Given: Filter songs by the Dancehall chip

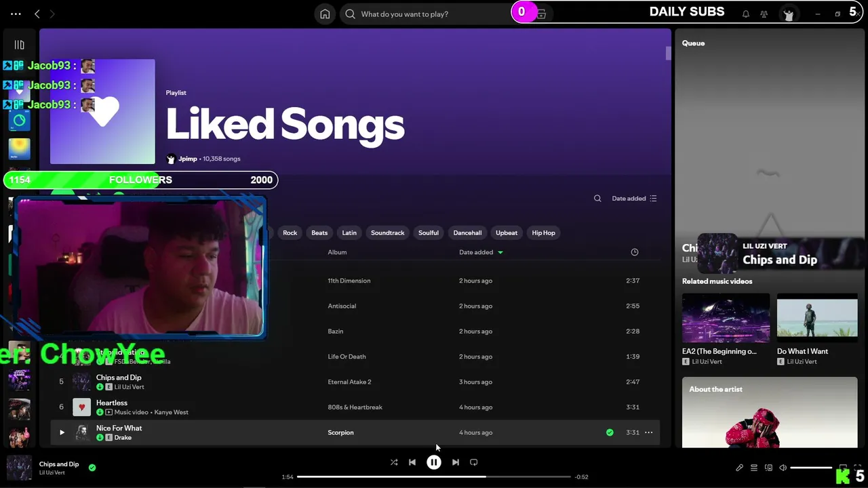Looking at the screenshot, I should coord(467,232).
